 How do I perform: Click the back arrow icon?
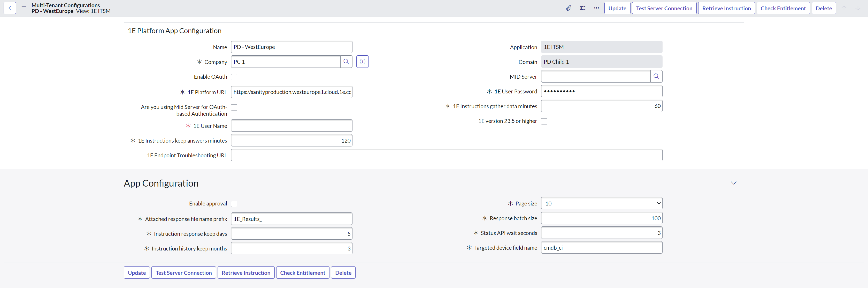click(10, 8)
